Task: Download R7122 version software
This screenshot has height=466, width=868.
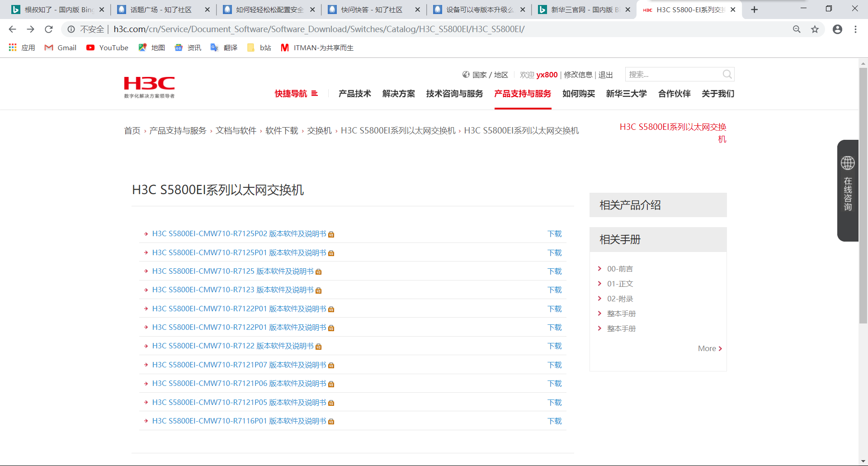Action: tap(555, 346)
